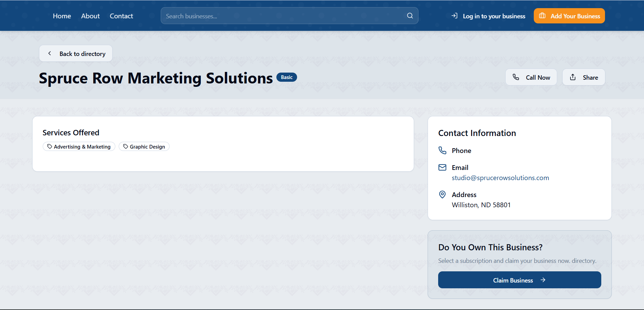Screen dimensions: 644x310
Task: Click the studio@sprucerowsolutions.com email link
Action: click(x=500, y=178)
